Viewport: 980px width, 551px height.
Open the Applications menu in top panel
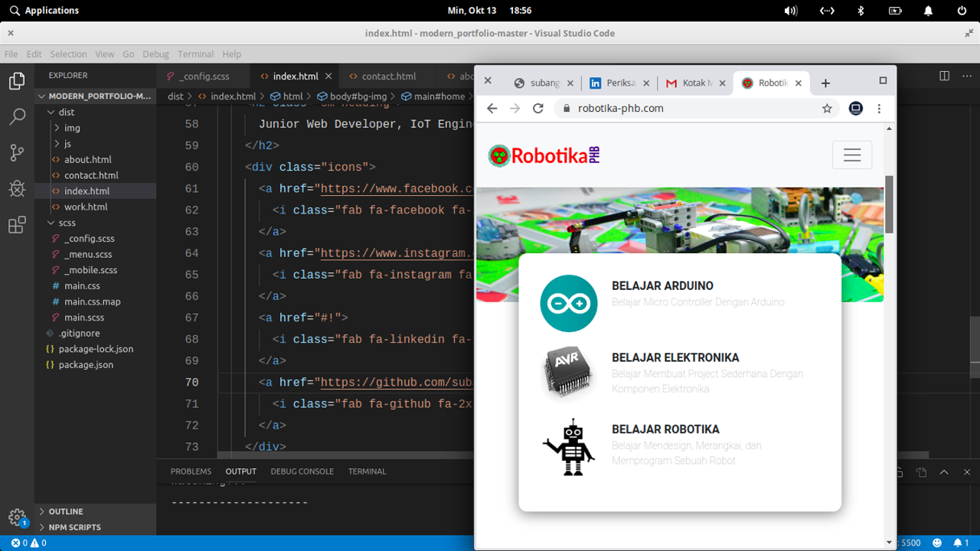tap(44, 11)
